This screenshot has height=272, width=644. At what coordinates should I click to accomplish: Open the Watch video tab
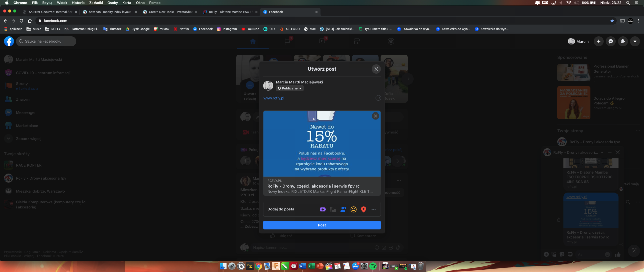322,41
